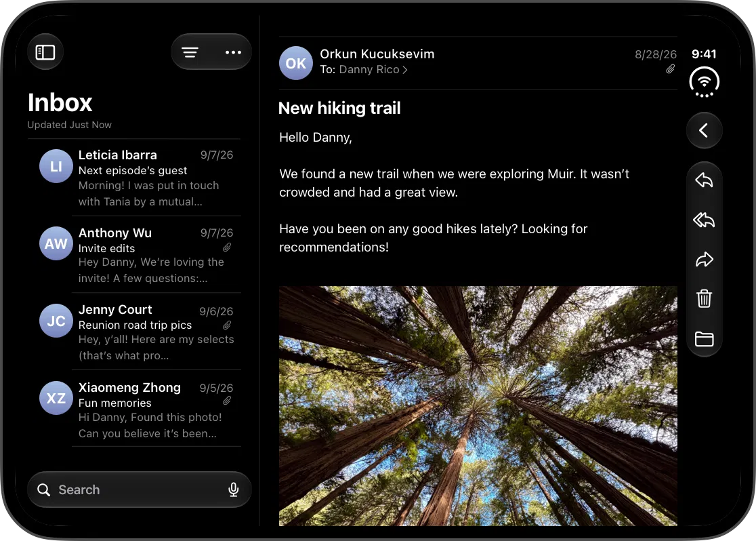Open the redwood trees photo attachment
Screen dimensions: 756x541
coord(478,406)
